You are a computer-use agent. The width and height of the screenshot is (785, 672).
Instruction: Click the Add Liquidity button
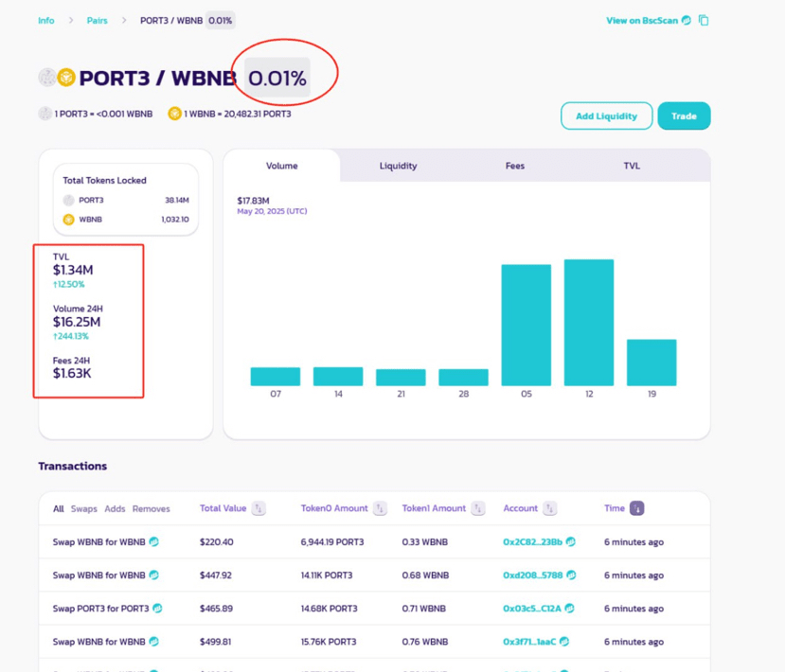(x=606, y=116)
